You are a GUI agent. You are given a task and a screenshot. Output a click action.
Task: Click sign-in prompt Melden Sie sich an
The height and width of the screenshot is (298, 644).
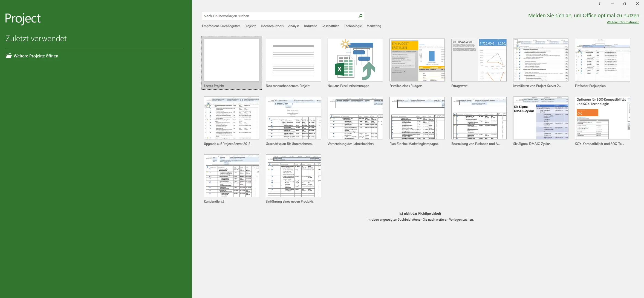pyautogui.click(x=584, y=16)
